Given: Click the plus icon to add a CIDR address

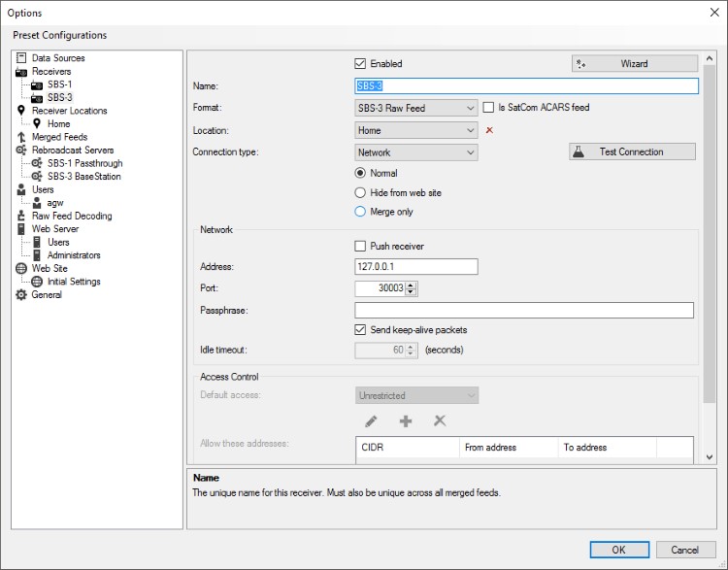Looking at the screenshot, I should coord(406,421).
